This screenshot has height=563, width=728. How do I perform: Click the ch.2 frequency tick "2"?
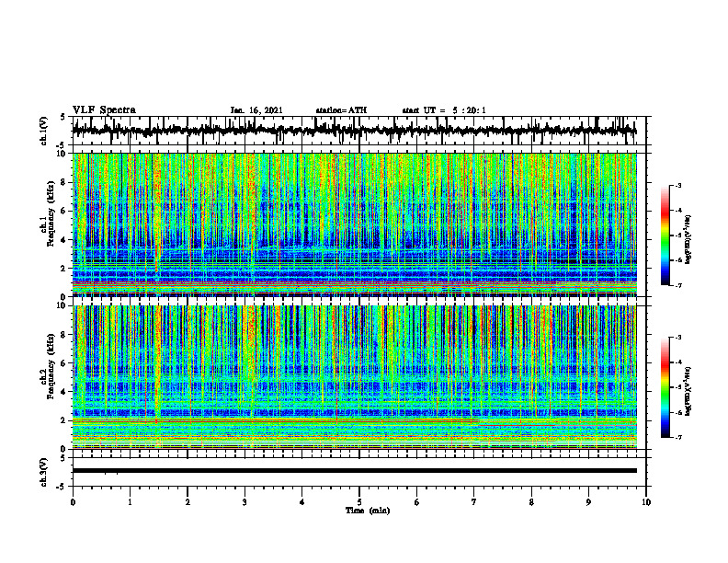point(63,420)
